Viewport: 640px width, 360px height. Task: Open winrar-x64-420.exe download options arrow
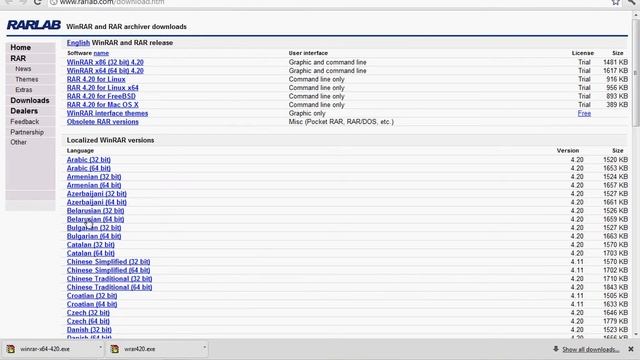100,348
